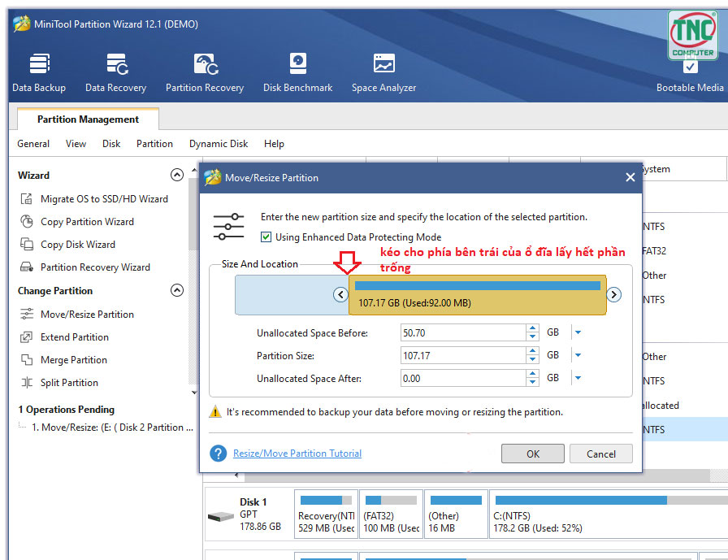Click the Split Partition icon
Screen dimensions: 728x560
27,383
